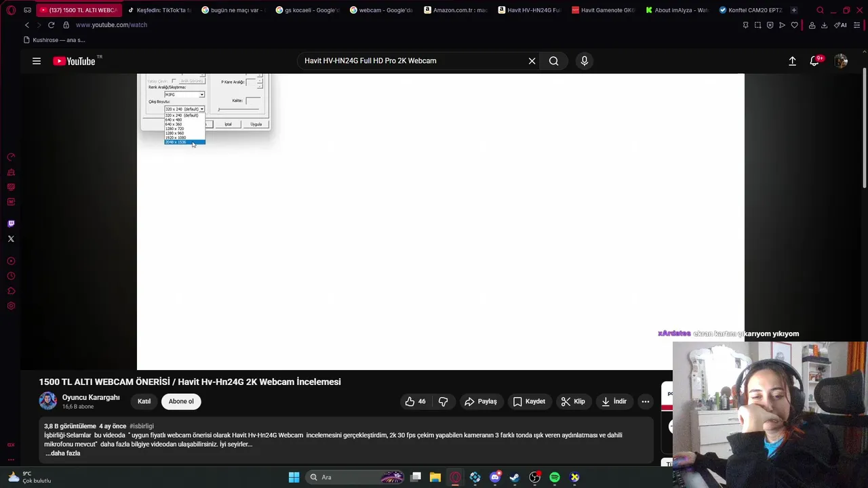Expand description with ...daha fazla

pyautogui.click(x=63, y=453)
